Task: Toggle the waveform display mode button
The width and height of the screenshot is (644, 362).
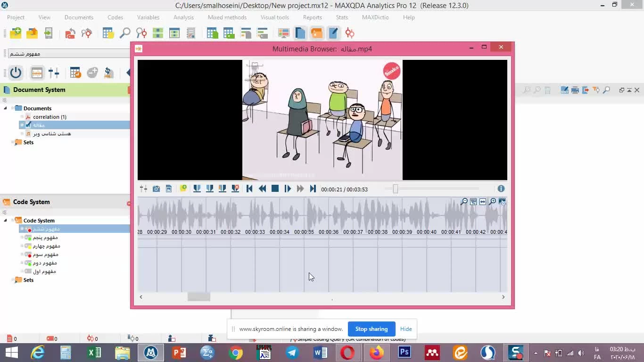Action: (37, 73)
